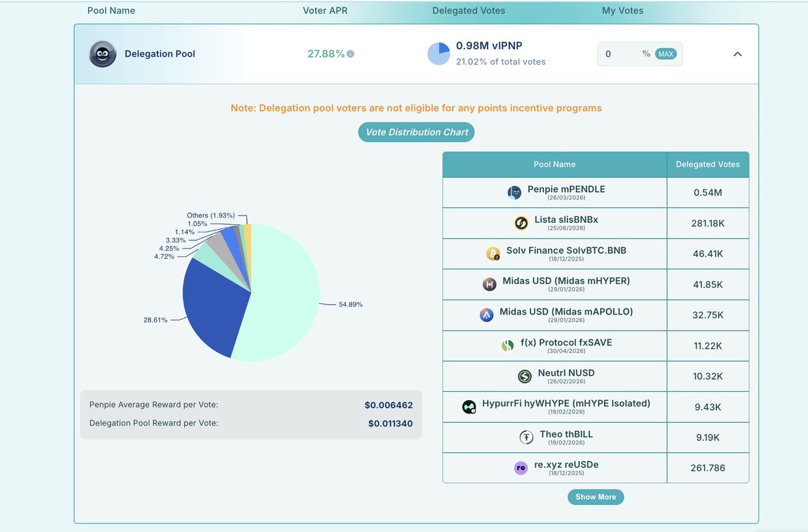Click the Penpie mPENDLE token icon
This screenshot has height=532, width=808.
[514, 192]
